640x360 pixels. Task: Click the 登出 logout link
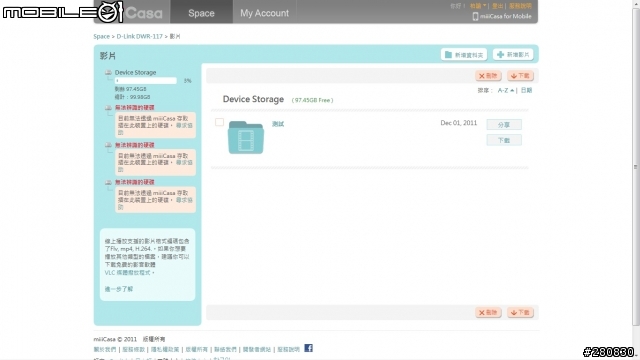click(x=498, y=6)
